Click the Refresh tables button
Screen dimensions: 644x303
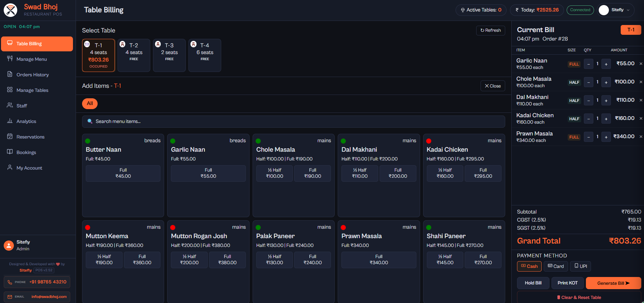pyautogui.click(x=490, y=30)
